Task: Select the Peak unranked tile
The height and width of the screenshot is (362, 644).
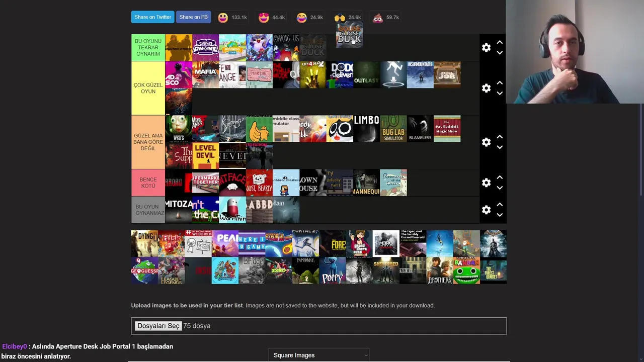Action: click(x=225, y=244)
